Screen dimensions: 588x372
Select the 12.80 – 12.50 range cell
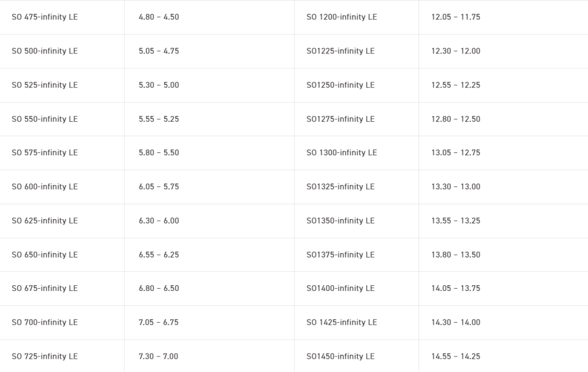point(456,119)
